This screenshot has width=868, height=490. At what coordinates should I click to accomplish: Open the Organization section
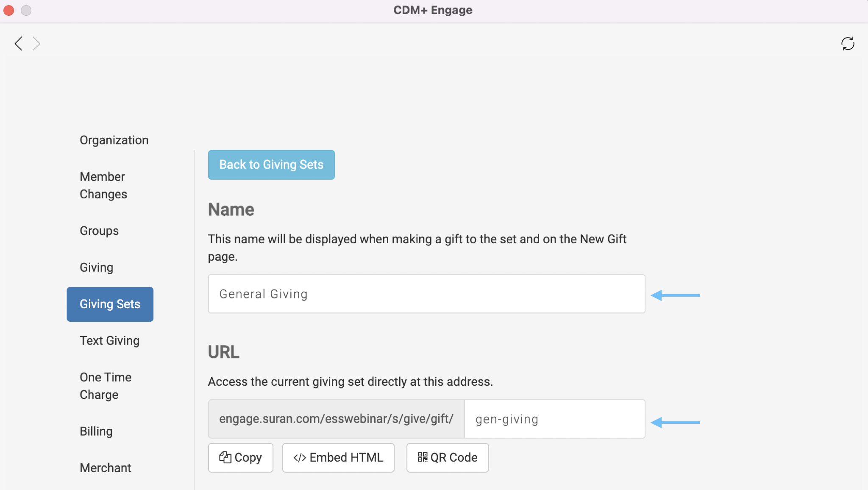[x=114, y=140]
